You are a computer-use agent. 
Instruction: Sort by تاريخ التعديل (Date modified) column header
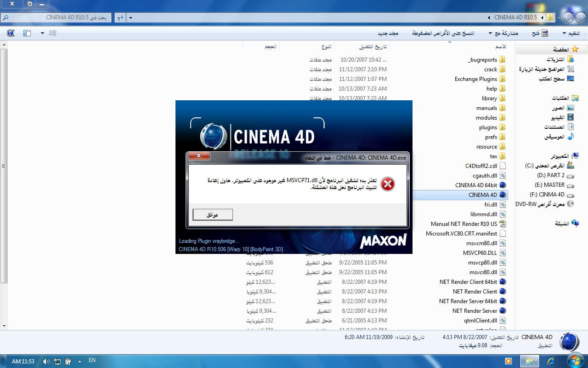point(373,46)
